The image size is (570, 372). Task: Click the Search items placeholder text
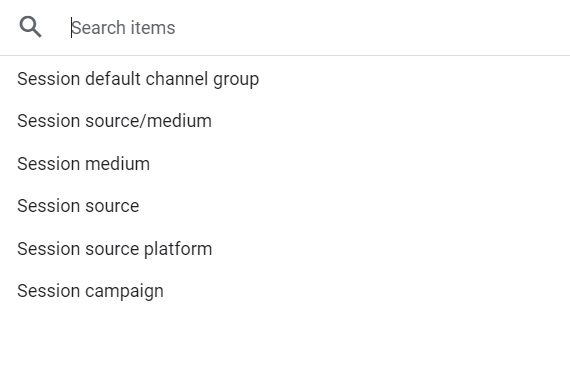coord(123,28)
